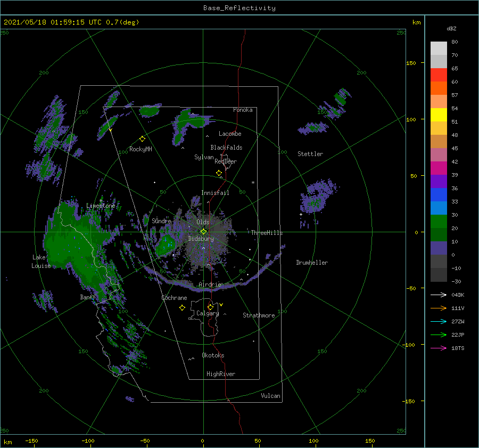This screenshot has height=448, width=479.
Task: Click the Base_Reflectivity title text
Action: (240, 8)
